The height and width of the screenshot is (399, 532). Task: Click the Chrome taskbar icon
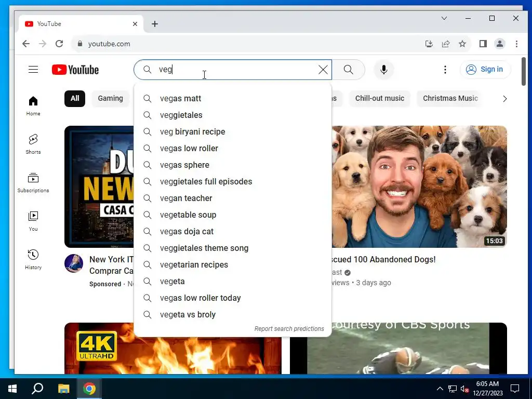[89, 389]
